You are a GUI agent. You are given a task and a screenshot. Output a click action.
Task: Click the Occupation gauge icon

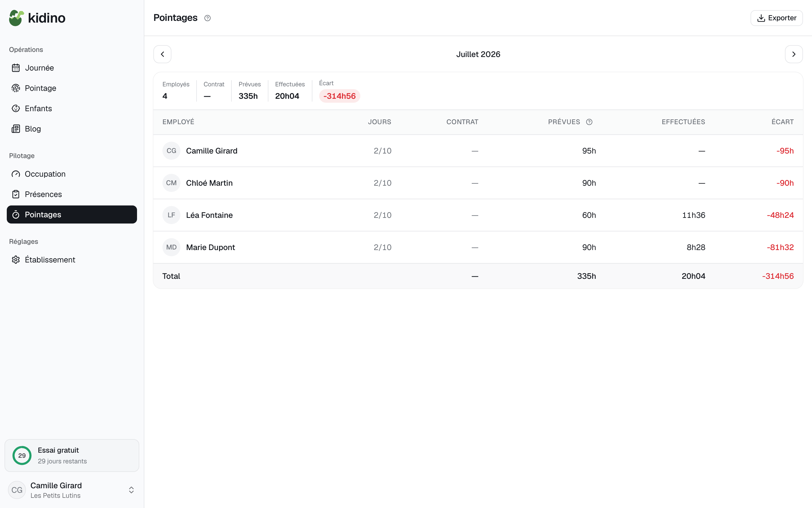(x=16, y=174)
